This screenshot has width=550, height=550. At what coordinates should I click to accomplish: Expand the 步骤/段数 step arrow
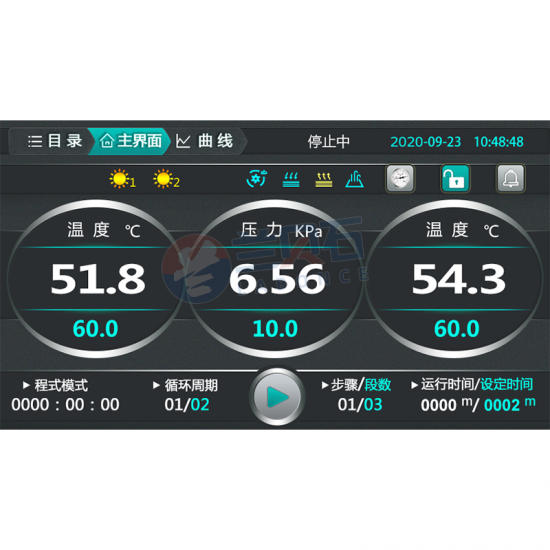pyautogui.click(x=325, y=385)
